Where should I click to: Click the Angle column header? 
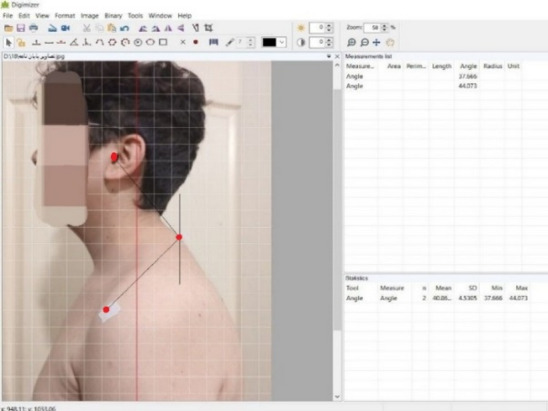point(468,66)
